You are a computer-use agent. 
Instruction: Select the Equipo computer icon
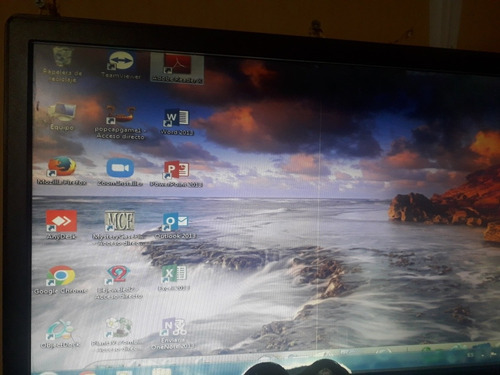(x=62, y=117)
